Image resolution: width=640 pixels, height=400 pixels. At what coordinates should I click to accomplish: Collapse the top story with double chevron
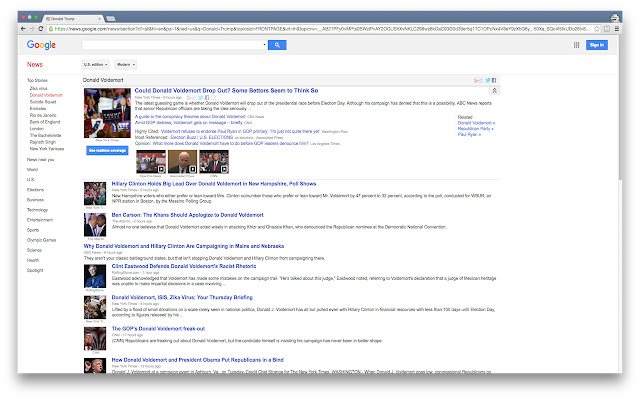(x=494, y=91)
